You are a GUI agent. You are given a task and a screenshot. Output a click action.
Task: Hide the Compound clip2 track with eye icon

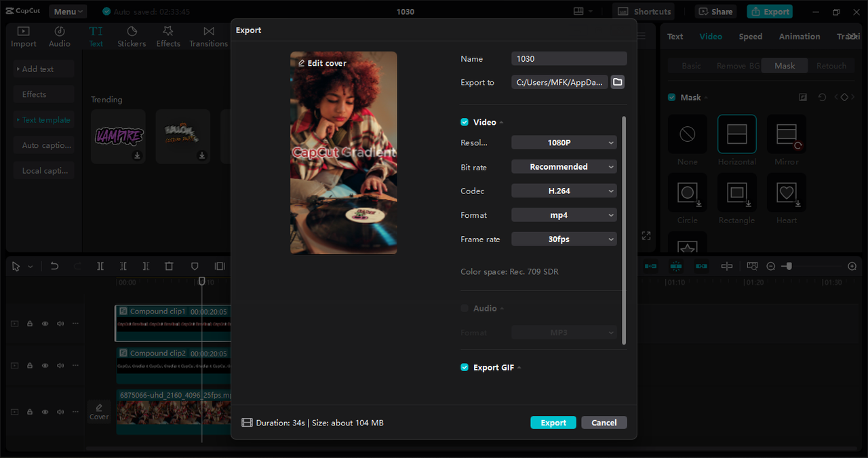[x=45, y=366]
